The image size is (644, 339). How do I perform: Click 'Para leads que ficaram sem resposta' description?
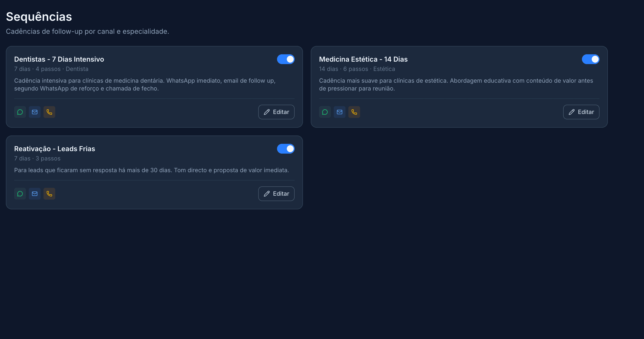click(x=151, y=170)
